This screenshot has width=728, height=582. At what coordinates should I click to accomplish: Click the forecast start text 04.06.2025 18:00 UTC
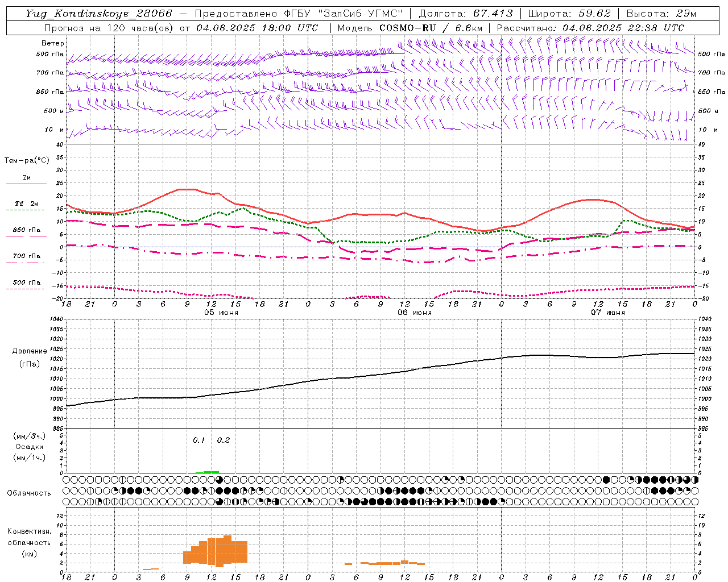257,28
